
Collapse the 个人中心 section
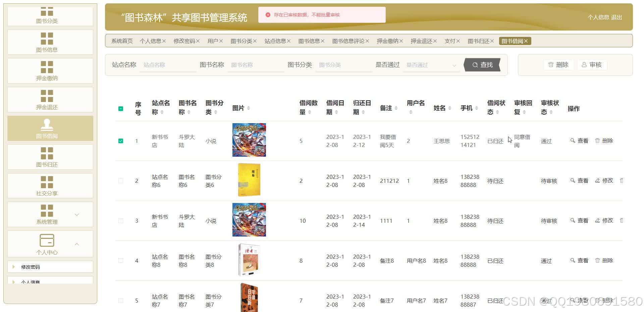[77, 244]
